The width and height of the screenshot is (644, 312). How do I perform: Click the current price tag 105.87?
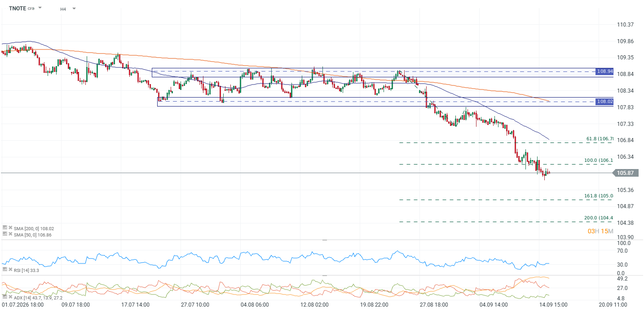[x=625, y=173]
